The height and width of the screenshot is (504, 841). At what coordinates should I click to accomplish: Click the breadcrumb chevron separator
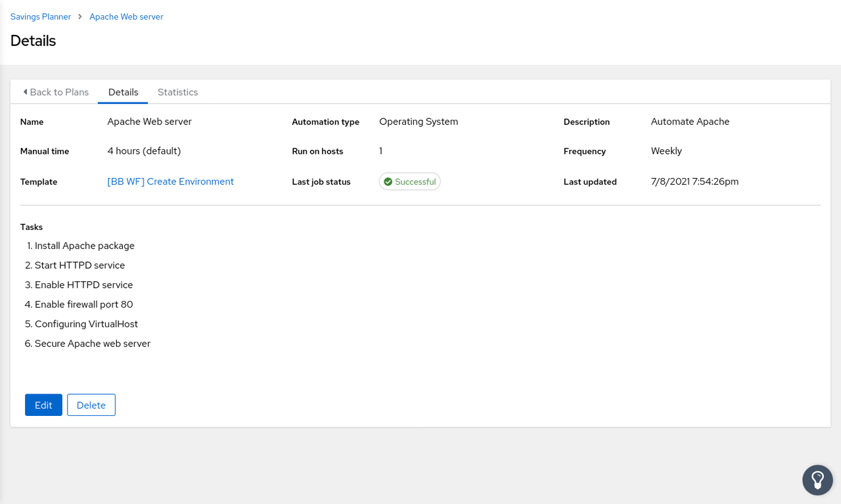pyautogui.click(x=80, y=17)
